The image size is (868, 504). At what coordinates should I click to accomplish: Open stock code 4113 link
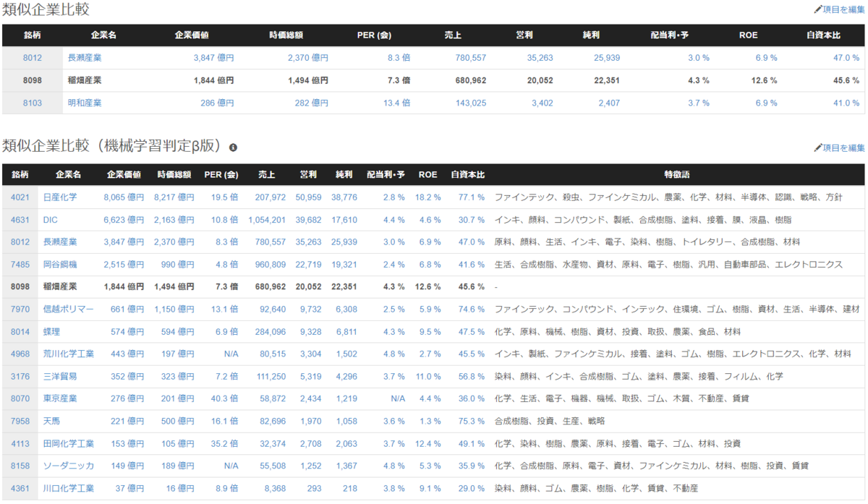pos(20,443)
